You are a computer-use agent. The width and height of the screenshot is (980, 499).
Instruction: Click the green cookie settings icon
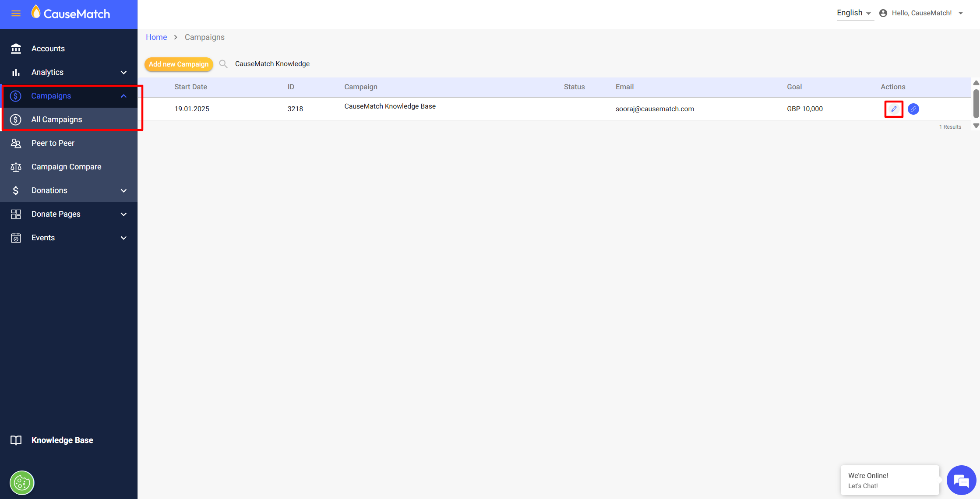[22, 483]
